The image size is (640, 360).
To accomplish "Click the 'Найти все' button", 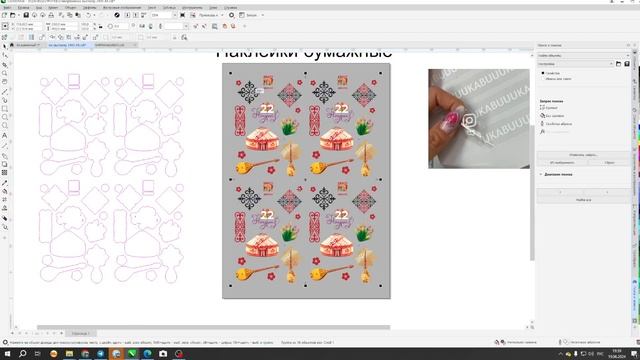I will tap(583, 200).
